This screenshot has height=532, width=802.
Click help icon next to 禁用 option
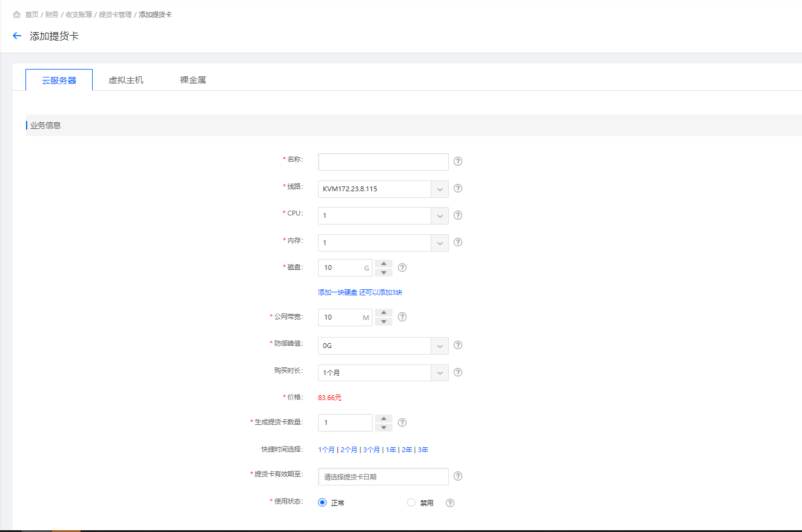450,503
